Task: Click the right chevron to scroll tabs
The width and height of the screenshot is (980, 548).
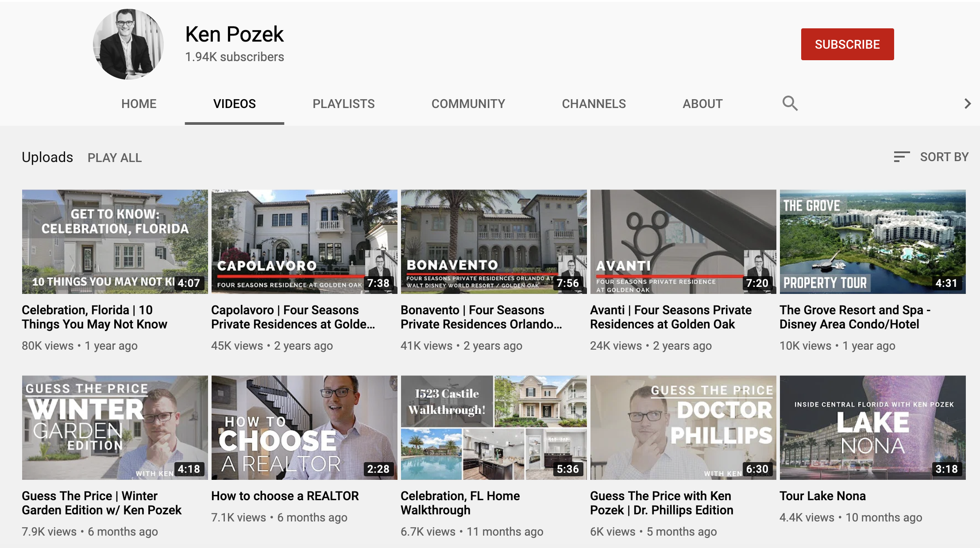Action: click(x=968, y=104)
